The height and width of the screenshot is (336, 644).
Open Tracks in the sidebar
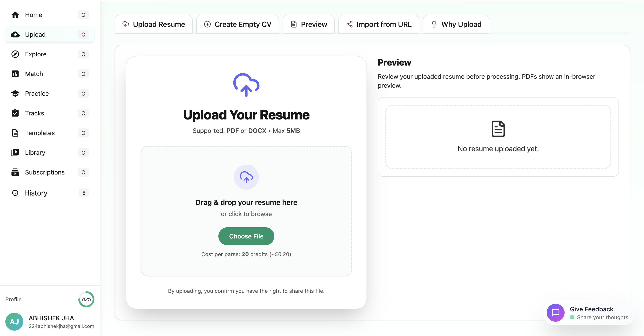(x=50, y=113)
